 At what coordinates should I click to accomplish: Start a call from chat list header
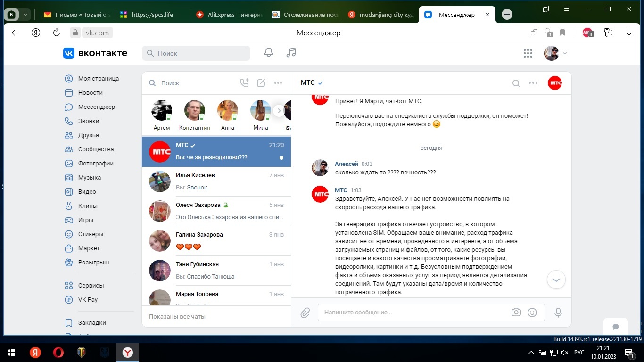pyautogui.click(x=244, y=83)
